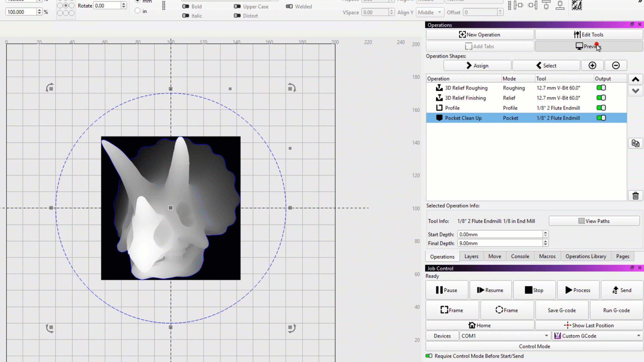Toggle the Bold text option
This screenshot has width=644, height=362.
click(x=185, y=6)
